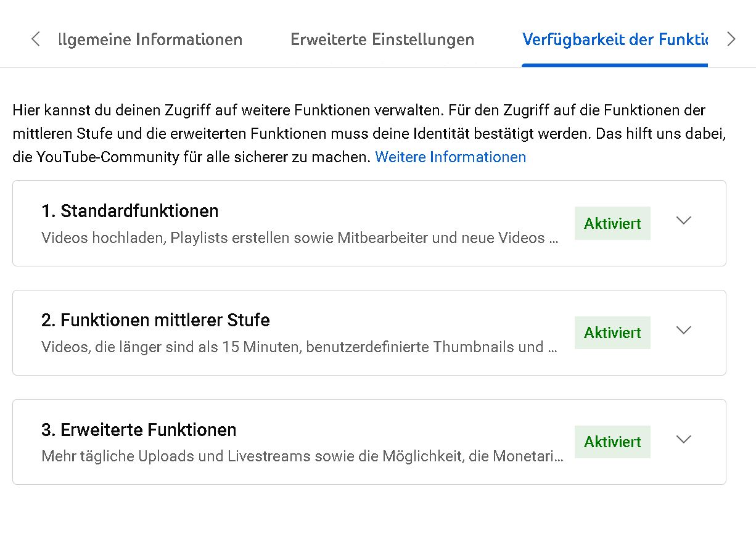Click the '3. Erweiterte Funktionen' heading
756x560 pixels.
pos(139,430)
